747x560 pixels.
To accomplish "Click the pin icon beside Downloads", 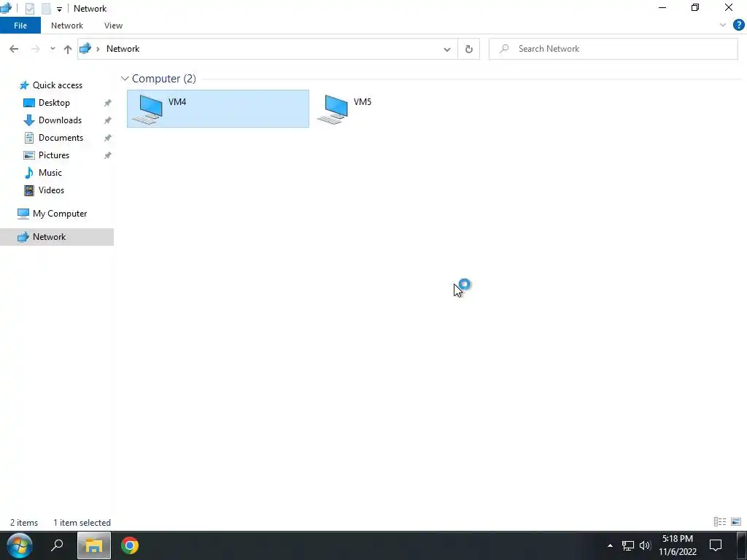I will pyautogui.click(x=108, y=120).
